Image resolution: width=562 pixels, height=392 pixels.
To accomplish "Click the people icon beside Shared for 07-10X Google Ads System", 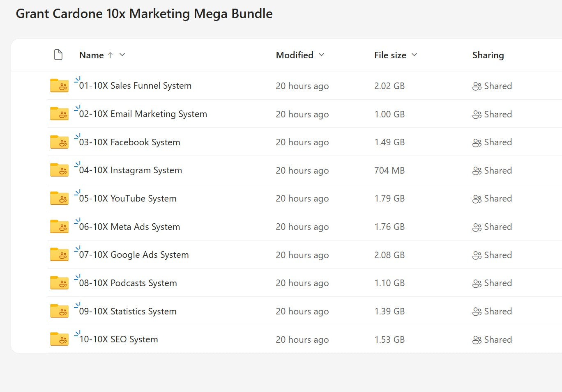I will 477,254.
